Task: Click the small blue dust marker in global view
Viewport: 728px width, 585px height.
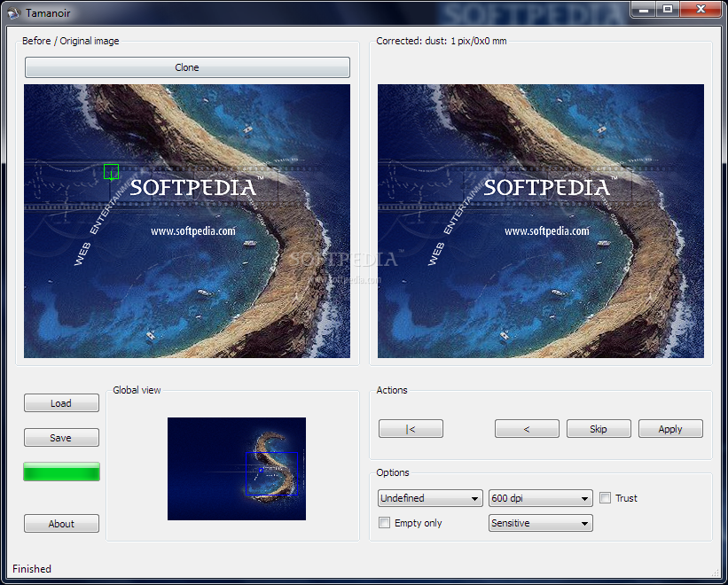Action: (x=261, y=470)
